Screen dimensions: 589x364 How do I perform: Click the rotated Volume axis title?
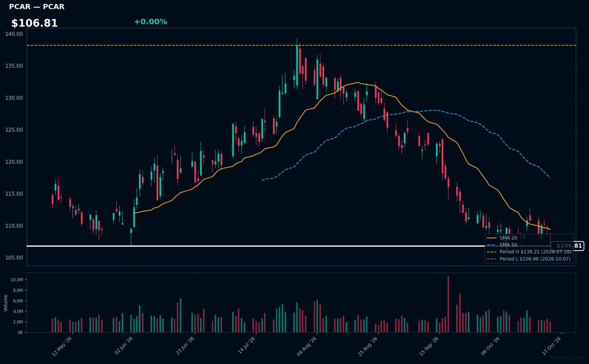pos(5,303)
